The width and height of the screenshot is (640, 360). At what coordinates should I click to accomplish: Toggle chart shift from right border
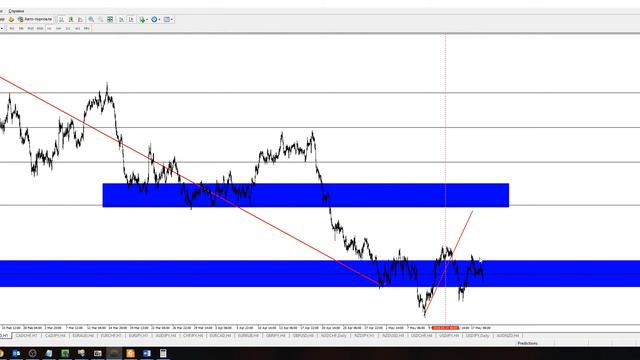(131, 19)
